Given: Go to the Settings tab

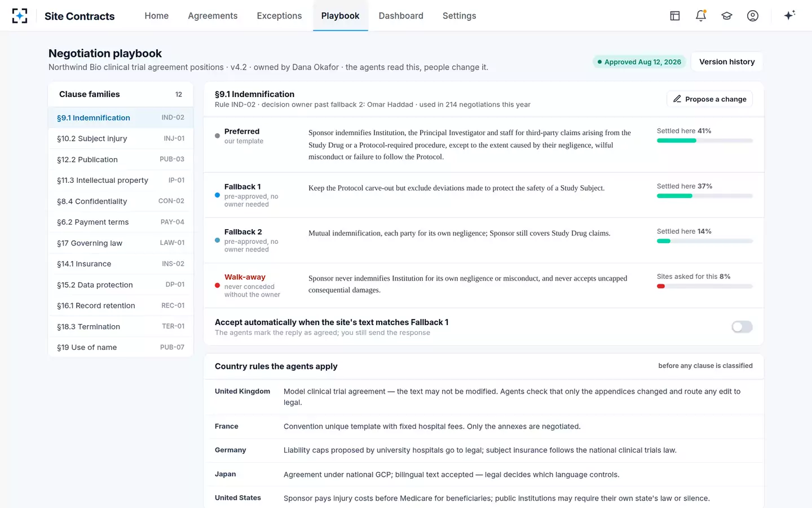Looking at the screenshot, I should tap(459, 16).
